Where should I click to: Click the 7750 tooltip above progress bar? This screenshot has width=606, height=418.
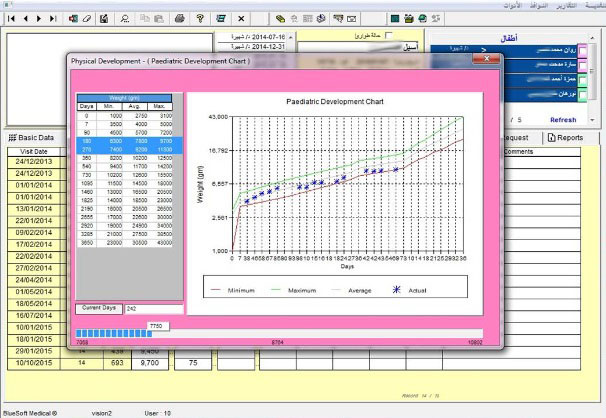point(157,326)
